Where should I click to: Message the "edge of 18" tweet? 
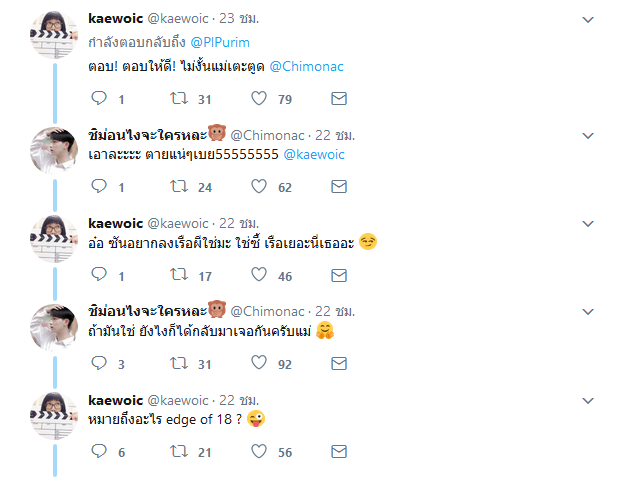click(339, 452)
